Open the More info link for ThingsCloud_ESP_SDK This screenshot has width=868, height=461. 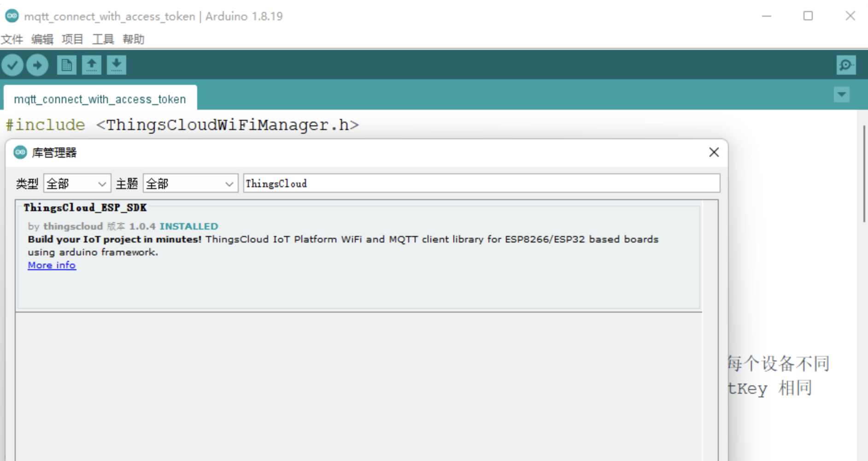tap(52, 265)
